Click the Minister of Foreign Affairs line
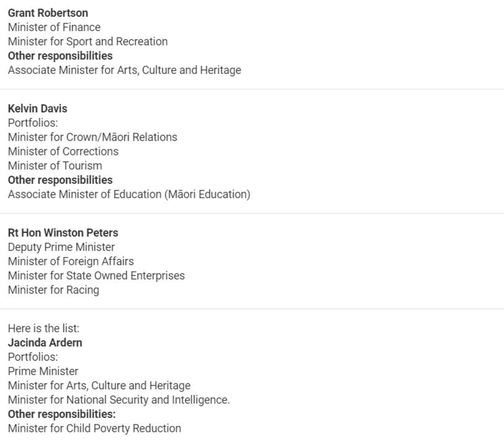 pos(71,261)
